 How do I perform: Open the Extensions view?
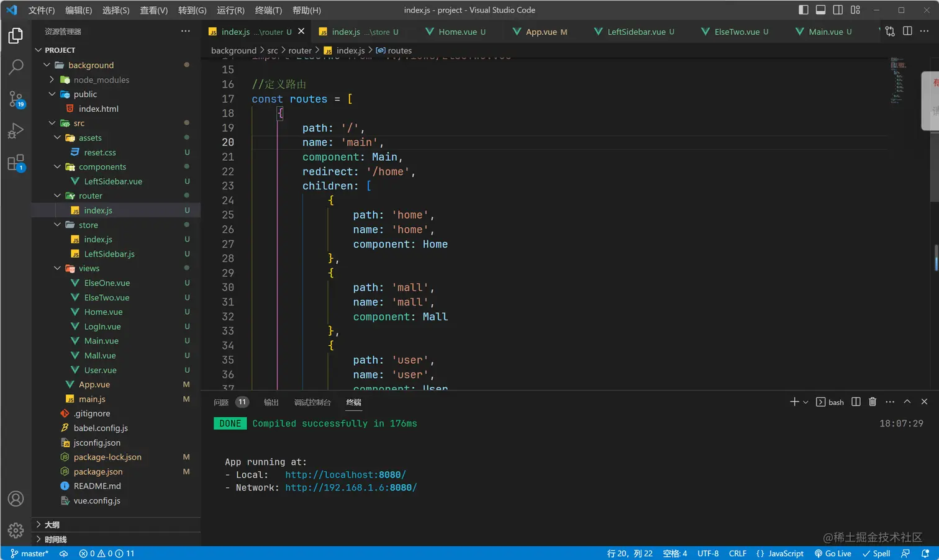tap(16, 163)
